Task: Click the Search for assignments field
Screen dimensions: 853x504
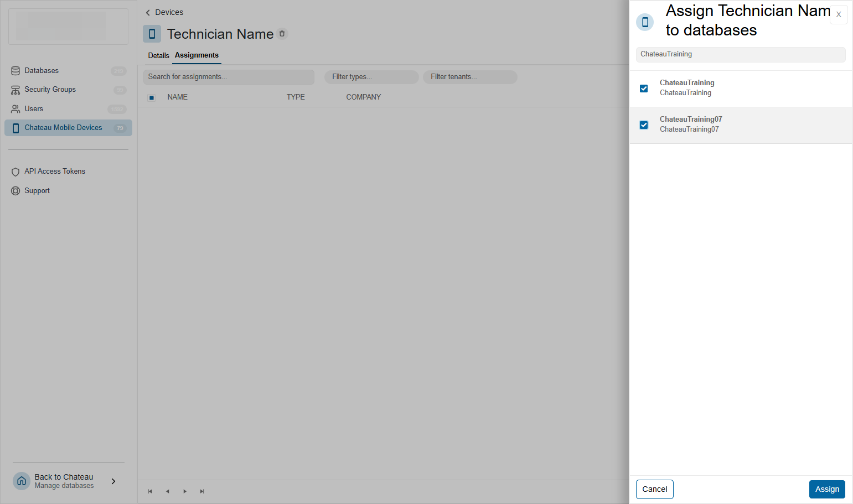Action: pos(229,77)
